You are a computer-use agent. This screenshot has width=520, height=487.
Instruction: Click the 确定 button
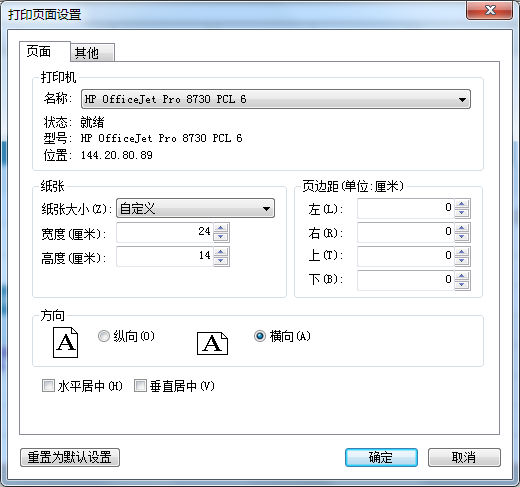(381, 457)
